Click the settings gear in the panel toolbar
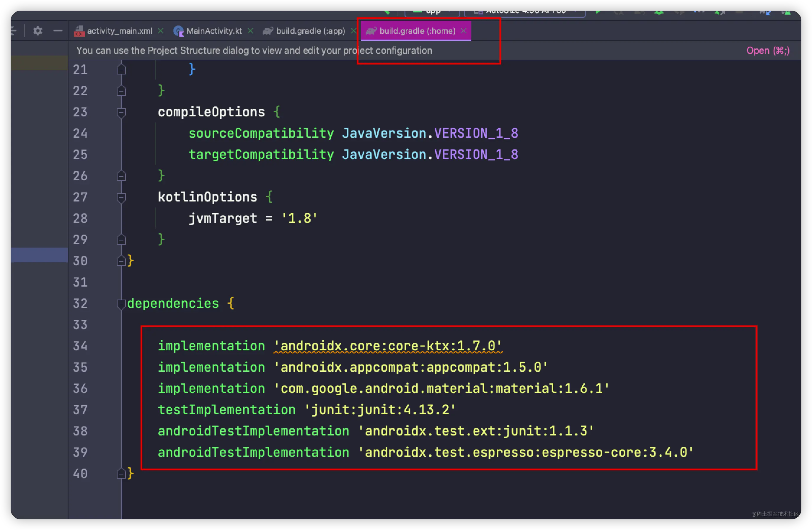 tap(37, 31)
